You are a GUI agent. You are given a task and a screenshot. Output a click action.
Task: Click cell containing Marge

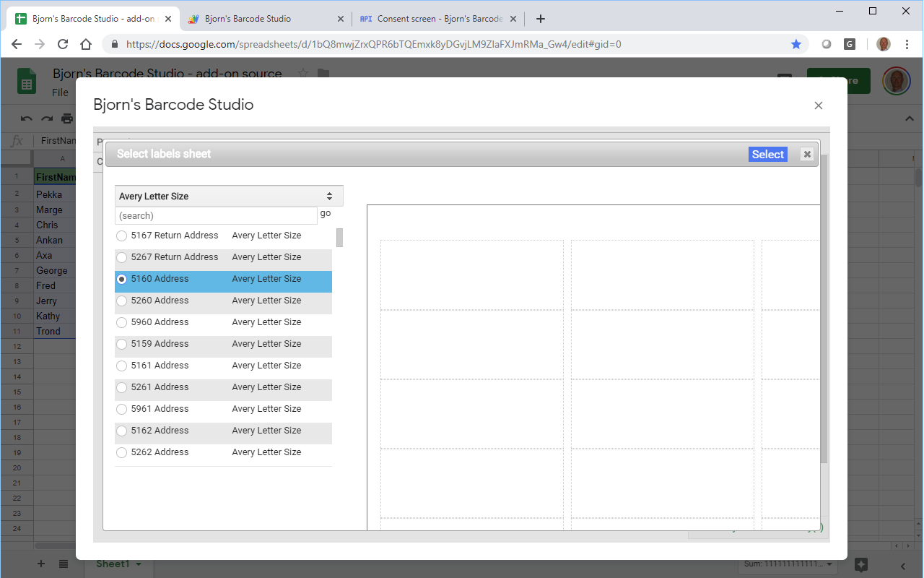tap(55, 210)
